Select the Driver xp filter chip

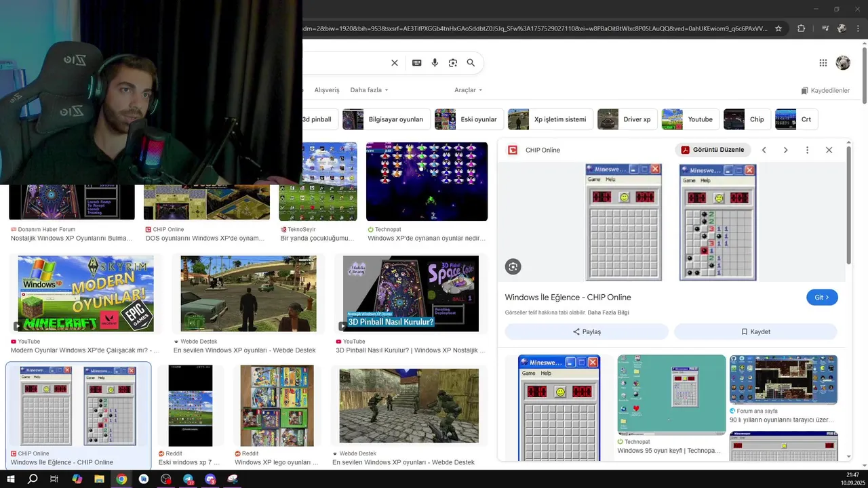pyautogui.click(x=627, y=119)
